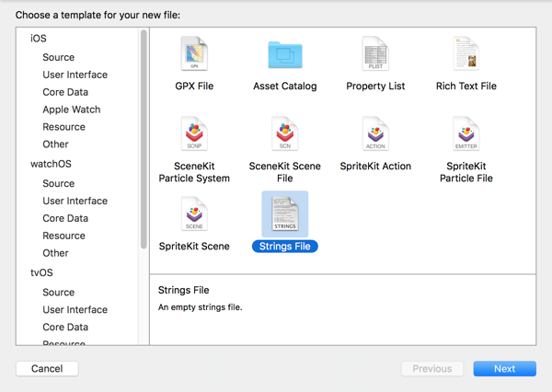
Task: Choose Other under the watchOS section
Action: pyautogui.click(x=55, y=253)
